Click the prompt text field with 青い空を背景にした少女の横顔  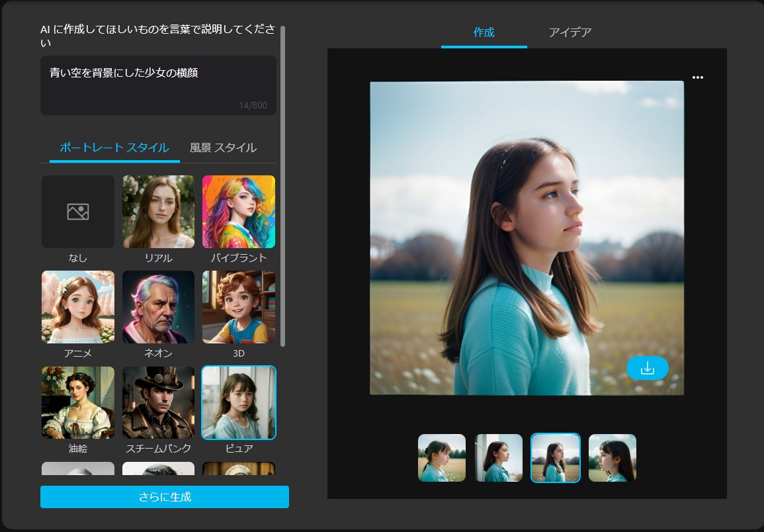(158, 85)
